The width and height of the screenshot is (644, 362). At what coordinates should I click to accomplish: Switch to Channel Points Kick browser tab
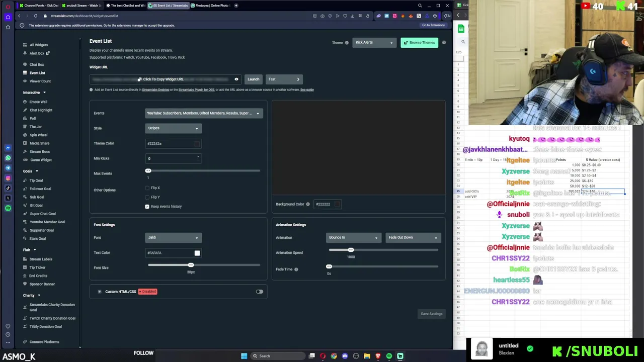pyautogui.click(x=39, y=6)
